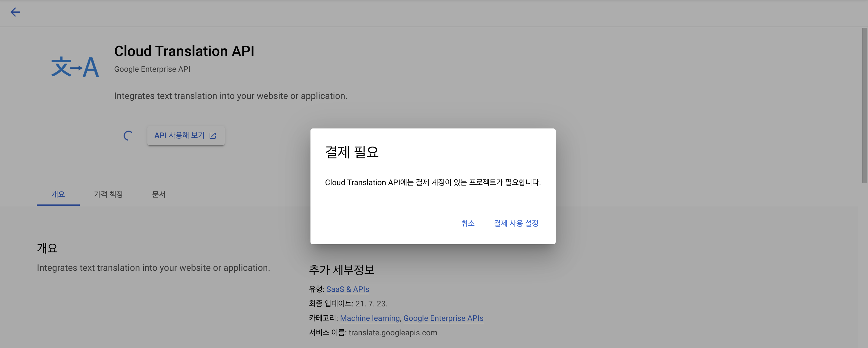Screen dimensions: 868x348
Task: Switch to the 가격 책정 tab
Action: pos(108,194)
